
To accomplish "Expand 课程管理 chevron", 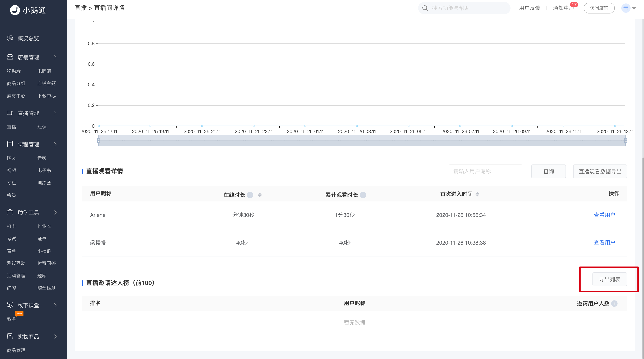I will [x=56, y=144].
